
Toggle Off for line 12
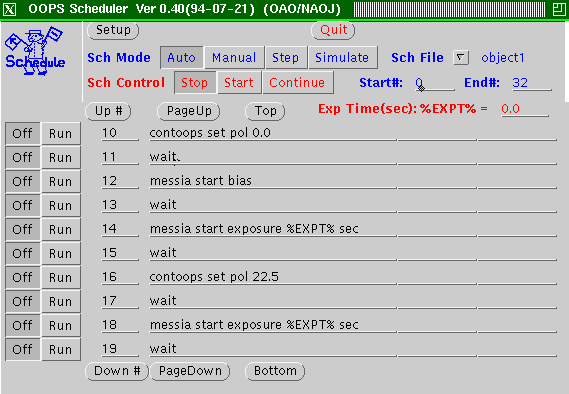22,181
